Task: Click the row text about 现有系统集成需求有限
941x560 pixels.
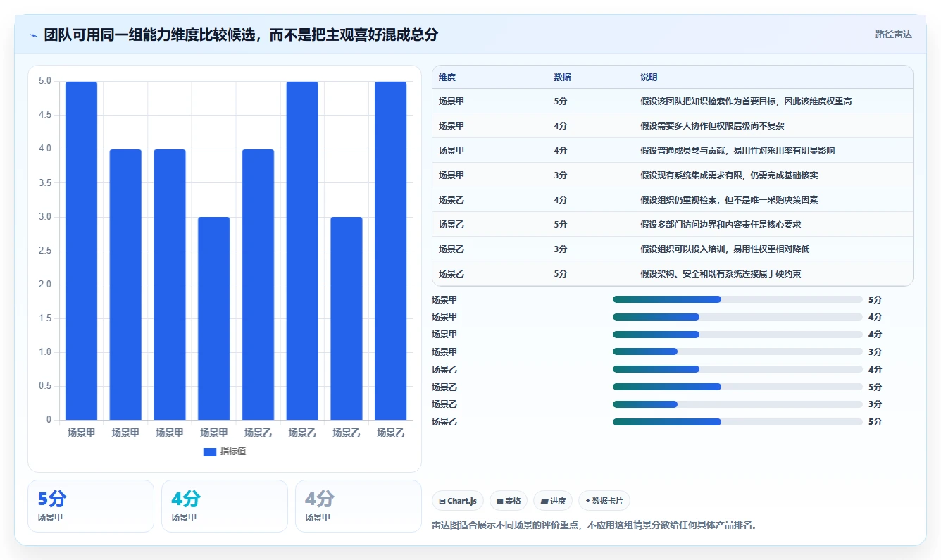Action: (729, 175)
